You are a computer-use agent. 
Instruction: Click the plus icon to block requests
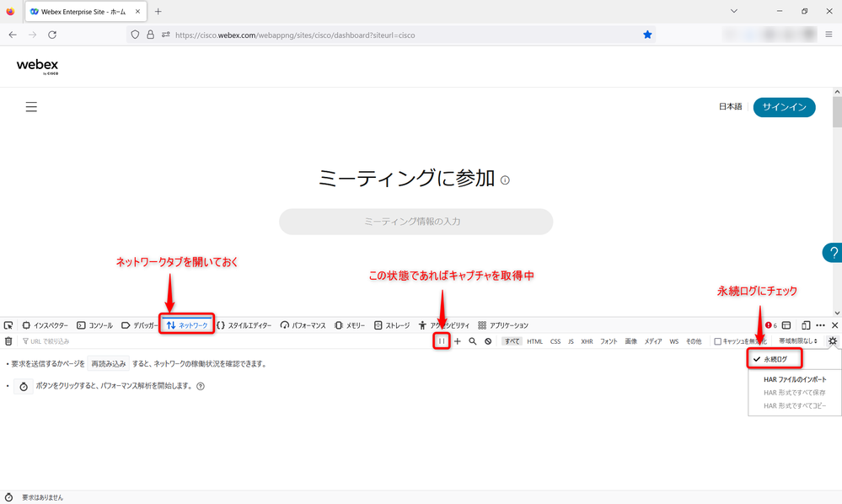pyautogui.click(x=458, y=341)
